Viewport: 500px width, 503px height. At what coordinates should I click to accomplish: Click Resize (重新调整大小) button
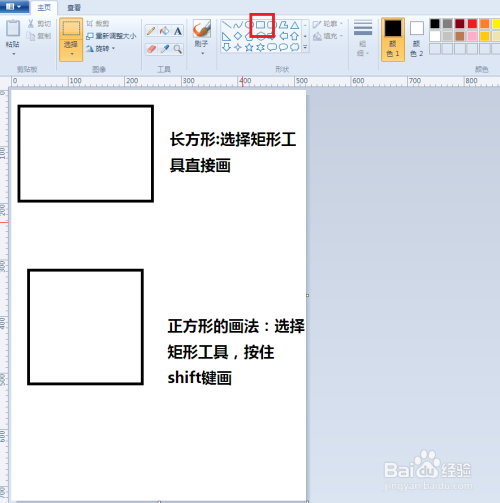click(x=111, y=36)
